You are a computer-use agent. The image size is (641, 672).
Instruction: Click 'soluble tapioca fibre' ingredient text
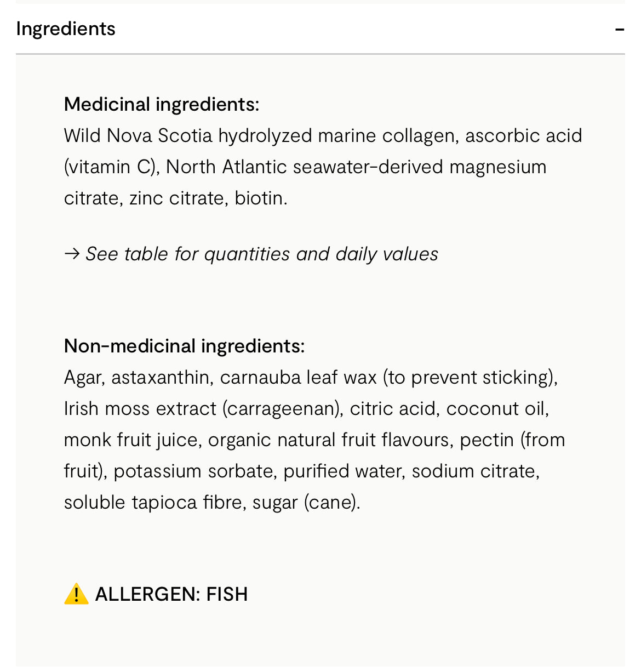pos(153,503)
